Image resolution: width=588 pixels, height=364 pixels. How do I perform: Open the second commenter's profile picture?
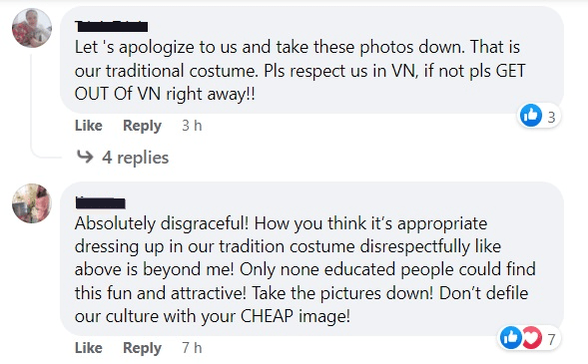point(32,203)
